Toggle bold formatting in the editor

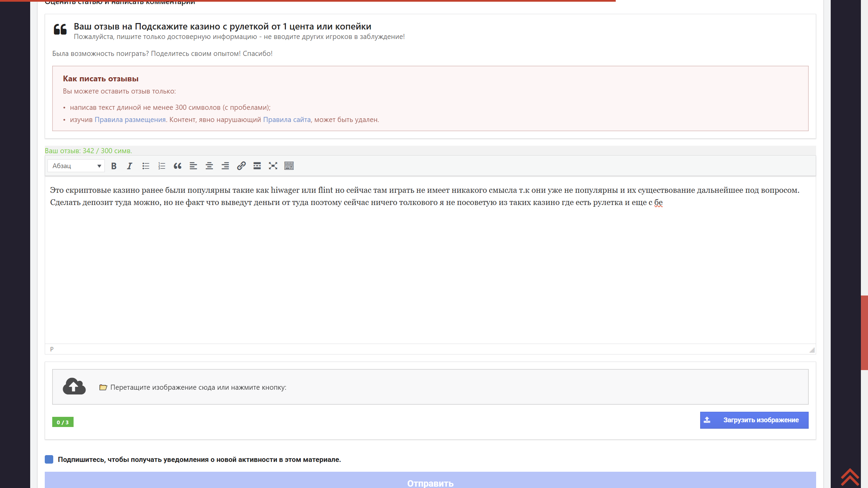point(114,166)
